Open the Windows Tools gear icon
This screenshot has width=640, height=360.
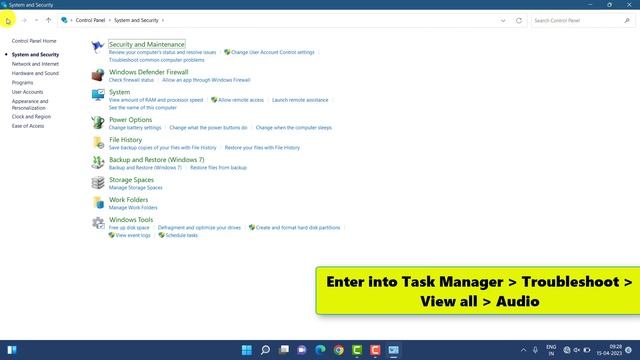[98, 223]
